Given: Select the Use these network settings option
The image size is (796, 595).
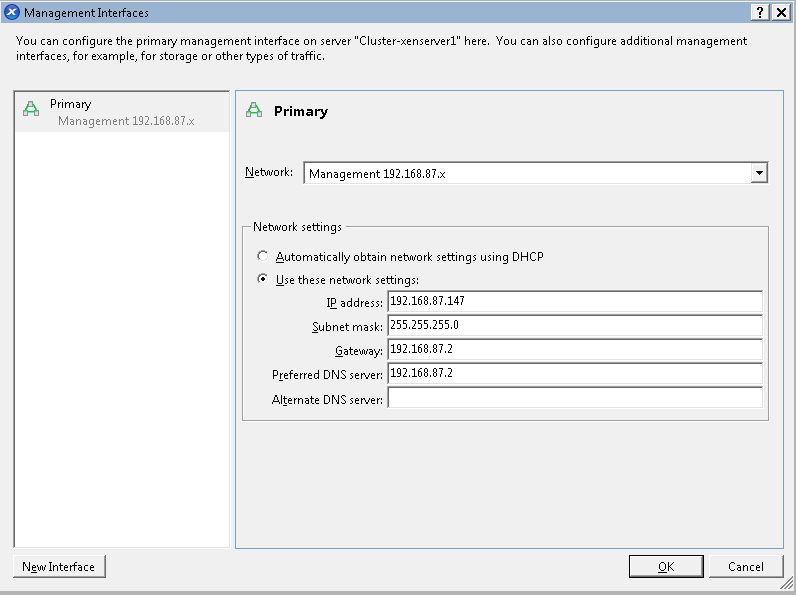Looking at the screenshot, I should pyautogui.click(x=263, y=280).
